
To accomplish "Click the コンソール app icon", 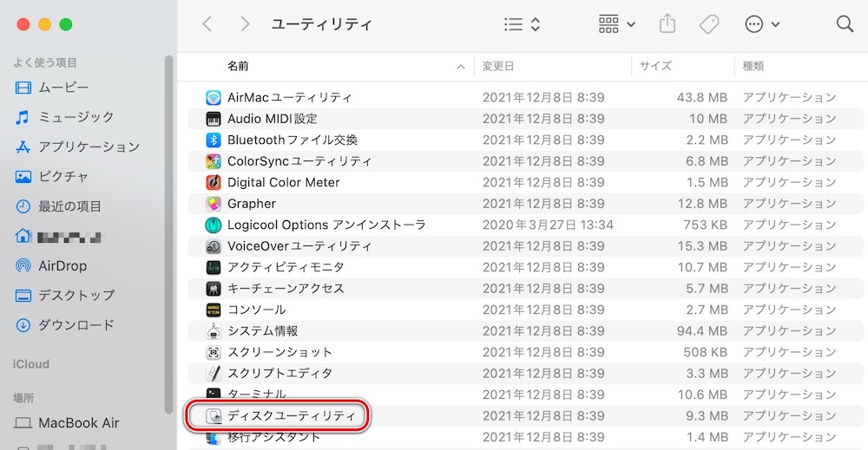I will pos(214,310).
